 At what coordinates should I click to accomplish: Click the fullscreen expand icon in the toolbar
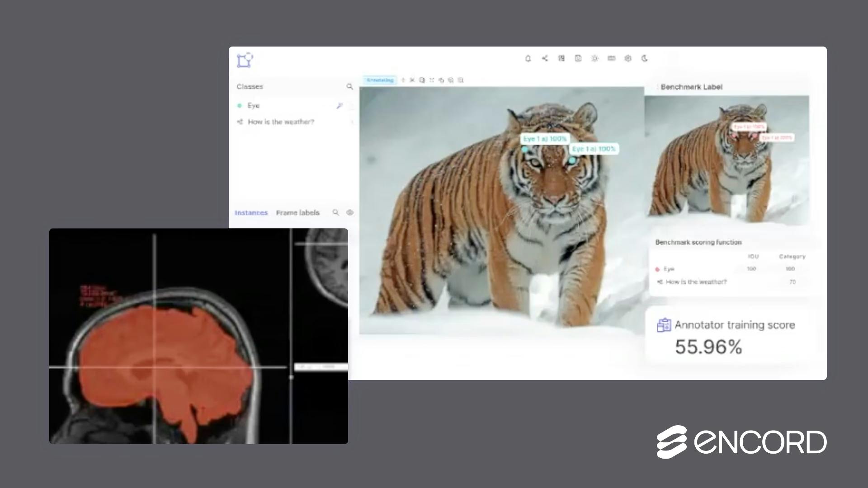click(x=432, y=80)
